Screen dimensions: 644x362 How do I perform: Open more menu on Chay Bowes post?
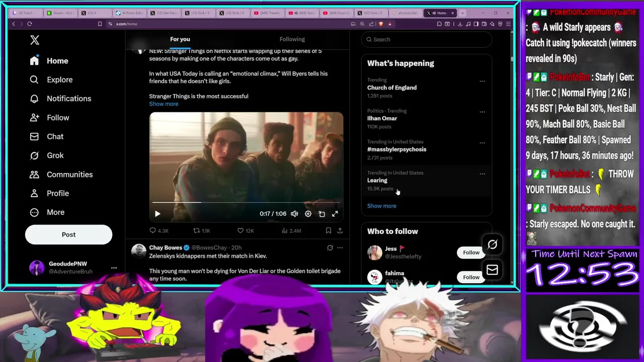click(x=340, y=248)
